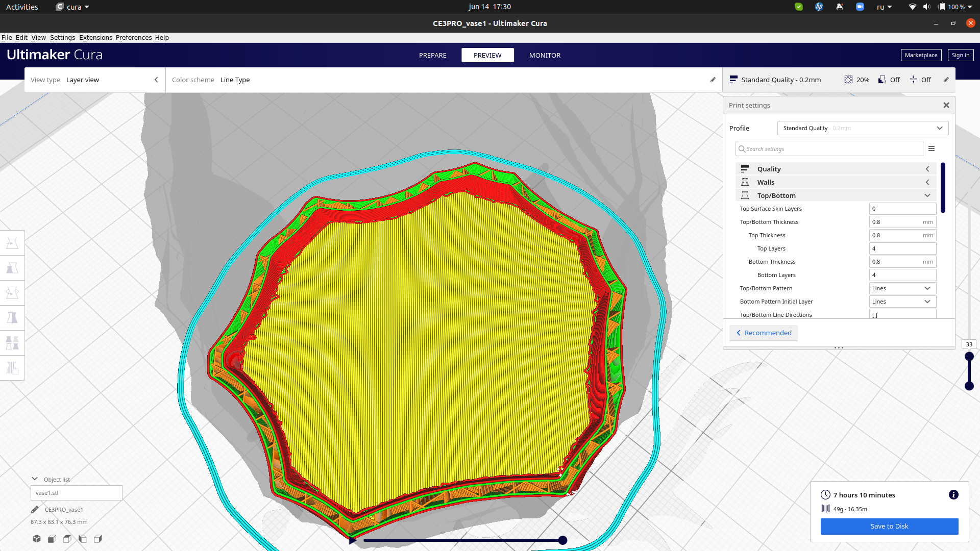Select the Scale tool in left toolbar
The image size is (980, 551).
tap(12, 268)
